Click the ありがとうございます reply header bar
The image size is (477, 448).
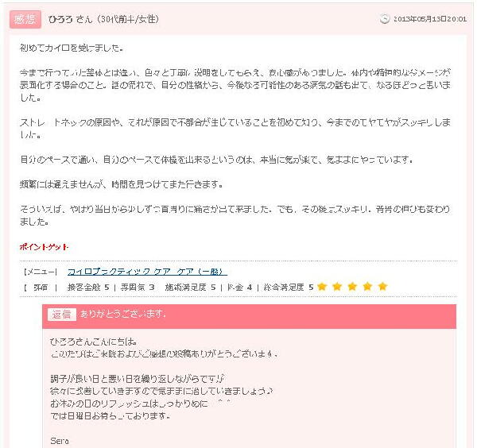point(249,316)
